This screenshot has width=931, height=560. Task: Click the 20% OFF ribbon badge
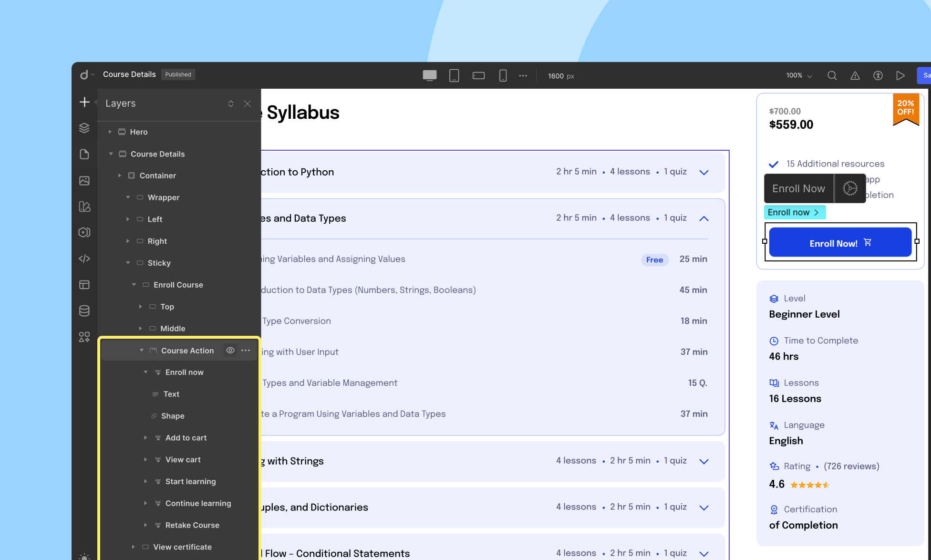tap(906, 109)
